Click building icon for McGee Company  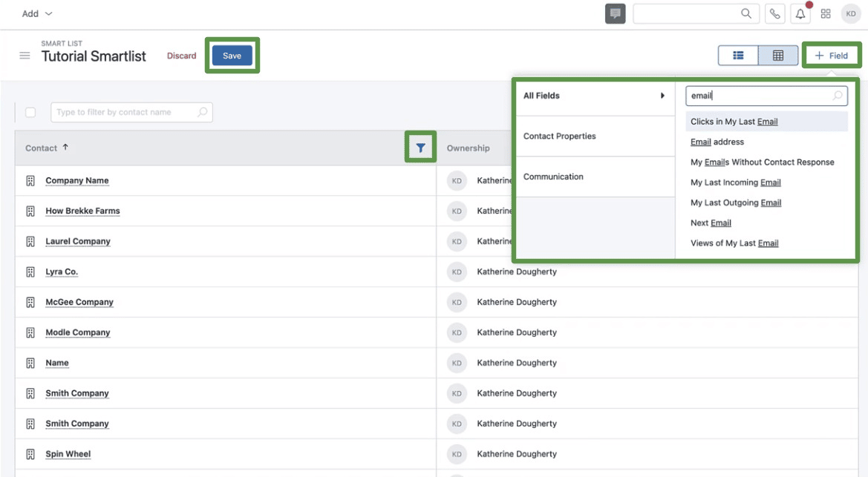tap(30, 302)
